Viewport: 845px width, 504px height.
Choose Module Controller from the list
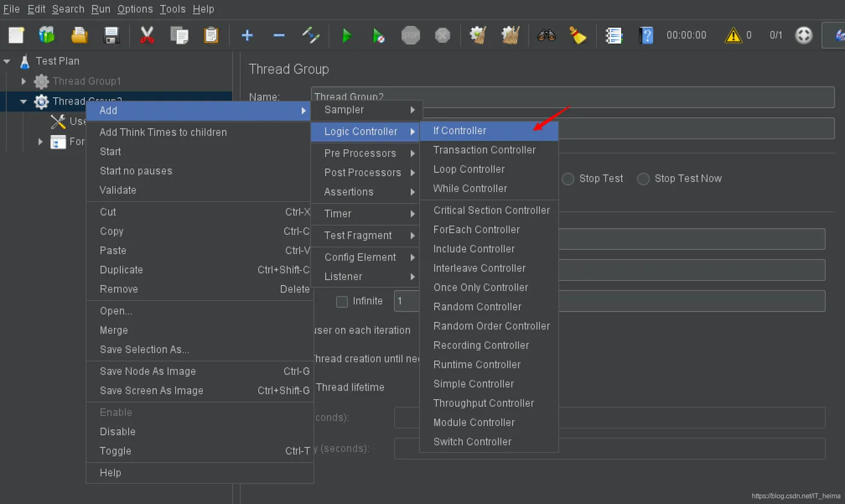point(489,423)
